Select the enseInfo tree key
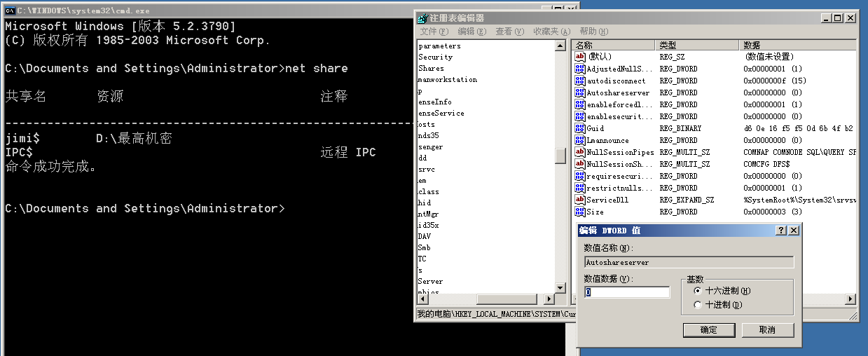The height and width of the screenshot is (356, 868). 434,102
